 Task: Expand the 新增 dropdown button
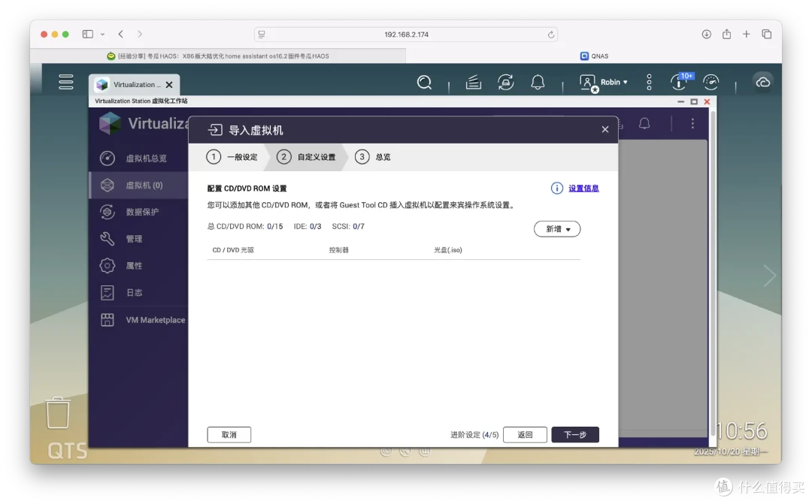[x=557, y=229]
